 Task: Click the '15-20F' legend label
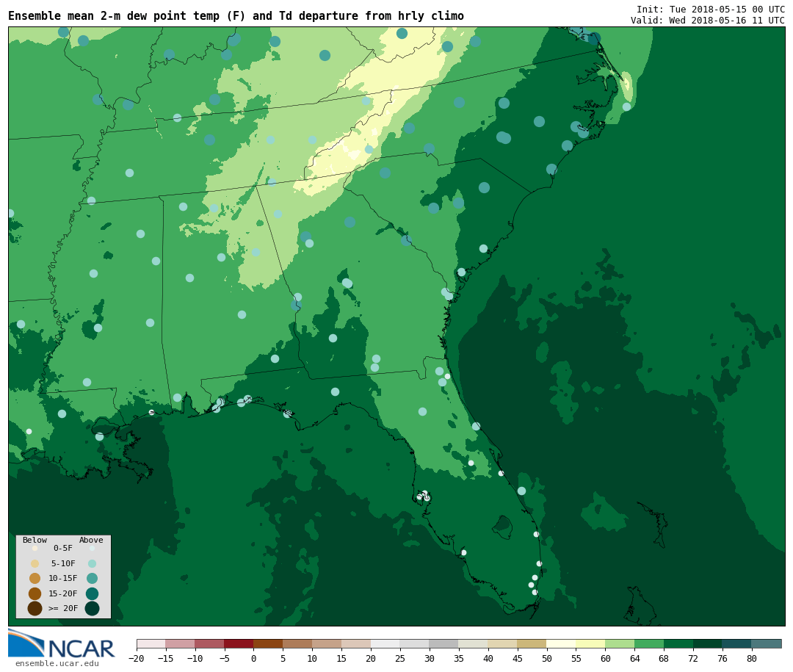coord(62,593)
